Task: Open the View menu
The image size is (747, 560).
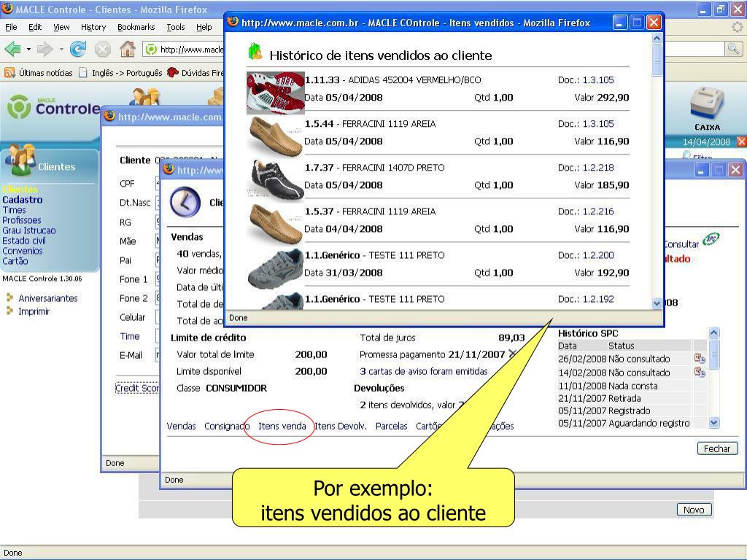Action: point(61,27)
